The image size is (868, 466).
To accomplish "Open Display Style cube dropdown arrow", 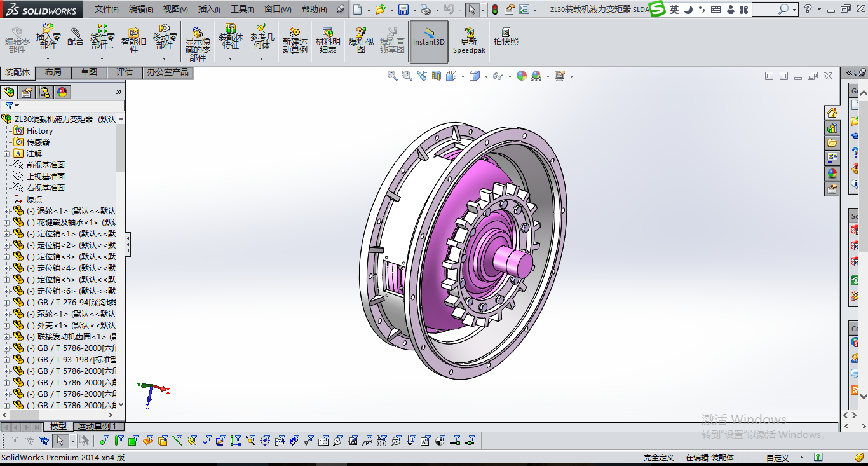I will tap(486, 76).
